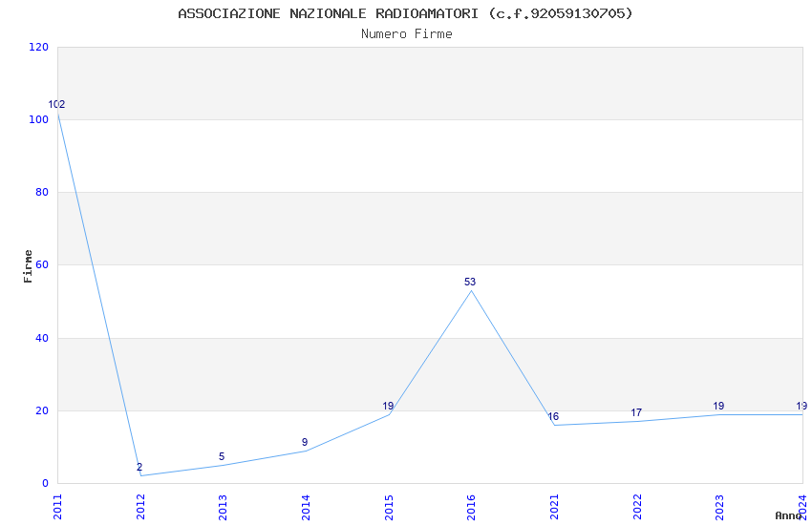Click the data label 2 for 2012
The image size is (812, 525).
point(139,467)
